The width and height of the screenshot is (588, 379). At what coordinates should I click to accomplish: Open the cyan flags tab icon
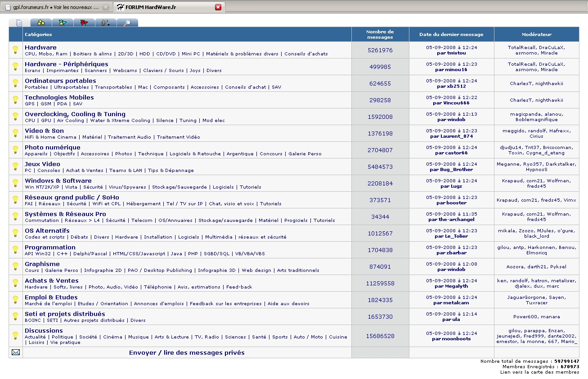point(63,23)
